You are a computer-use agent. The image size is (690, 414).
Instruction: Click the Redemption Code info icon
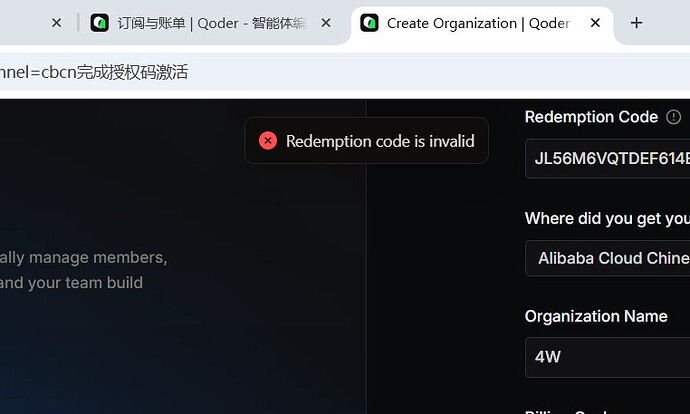coord(673,117)
